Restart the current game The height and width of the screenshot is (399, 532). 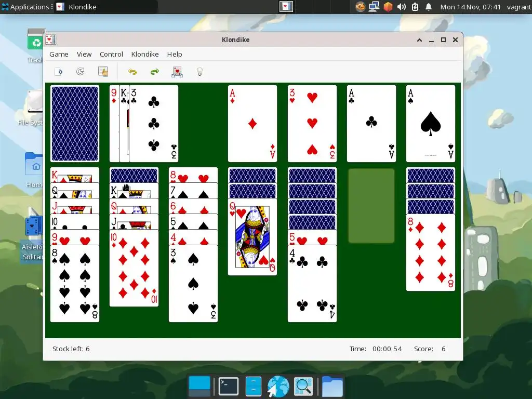81,72
